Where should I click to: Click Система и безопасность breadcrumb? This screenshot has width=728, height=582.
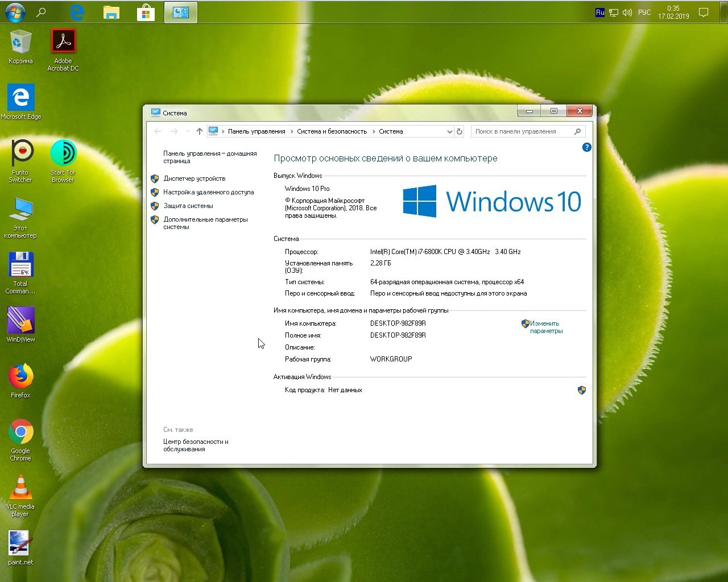tap(332, 131)
